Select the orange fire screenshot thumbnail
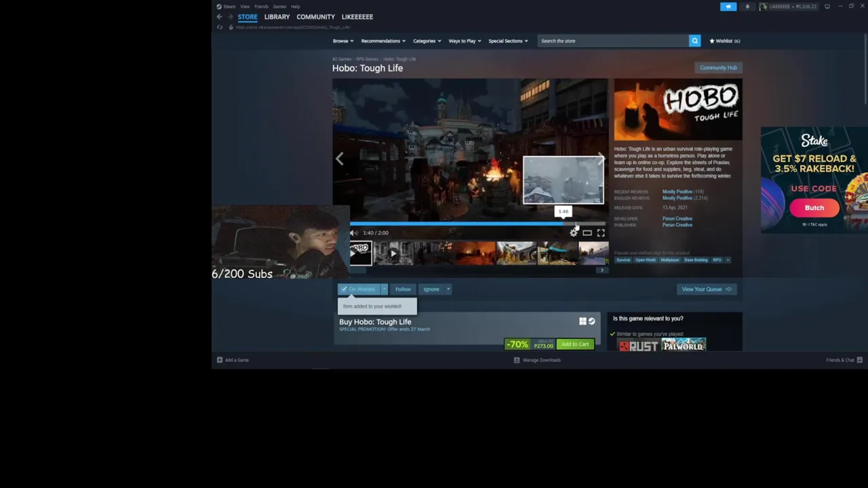This screenshot has width=868, height=488. pyautogui.click(x=475, y=253)
